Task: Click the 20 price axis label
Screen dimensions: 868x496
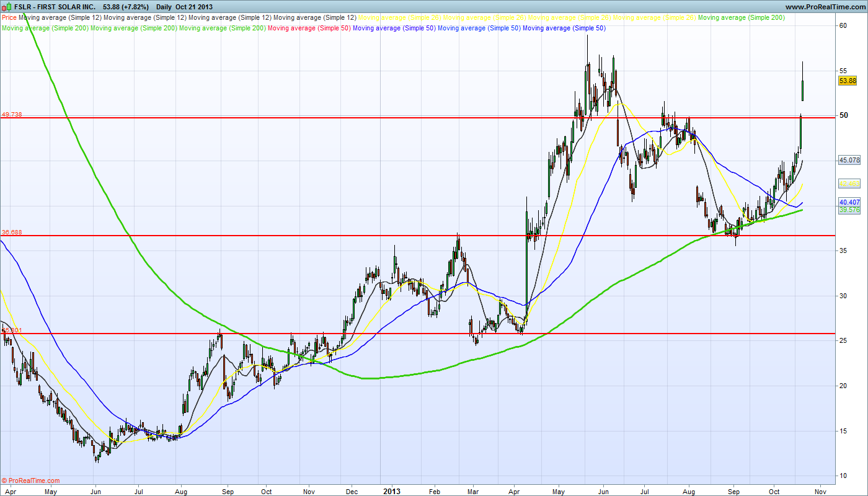Action: click(x=843, y=386)
